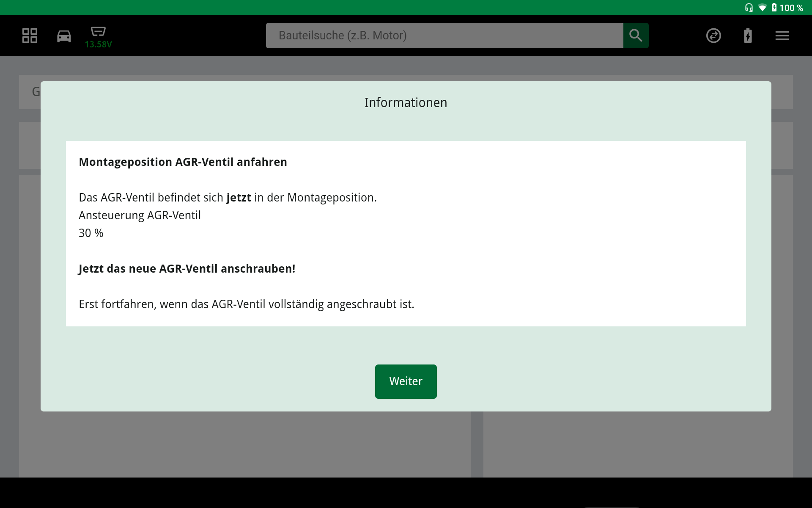Check device battery via charging battery icon
The height and width of the screenshot is (508, 812).
tap(747, 36)
